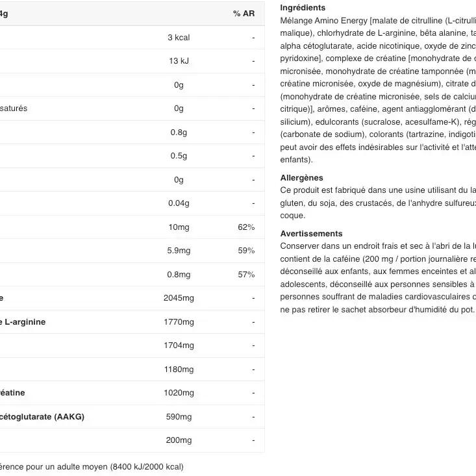Select the 1770mg amount value

pyautogui.click(x=179, y=322)
